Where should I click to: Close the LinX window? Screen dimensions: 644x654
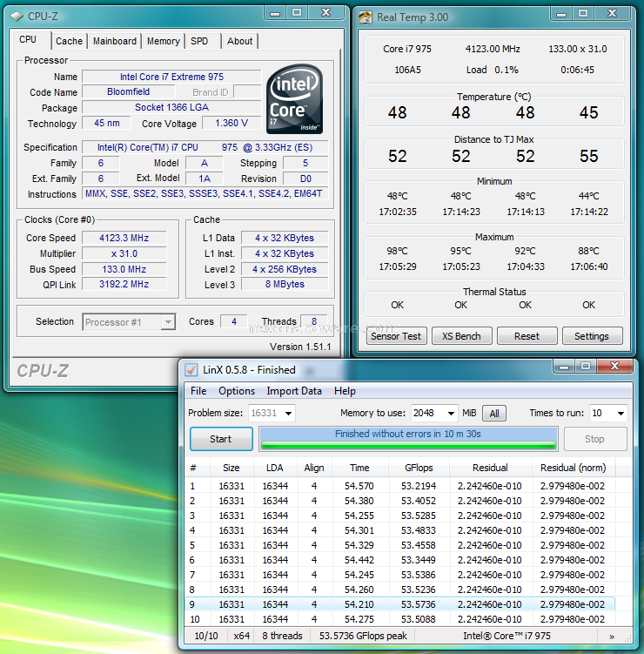tap(614, 367)
